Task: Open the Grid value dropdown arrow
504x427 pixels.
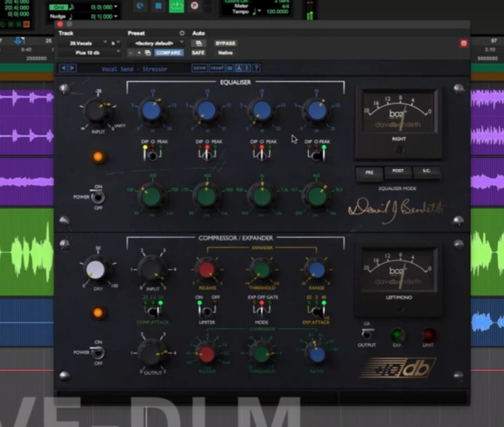Action: (116, 7)
